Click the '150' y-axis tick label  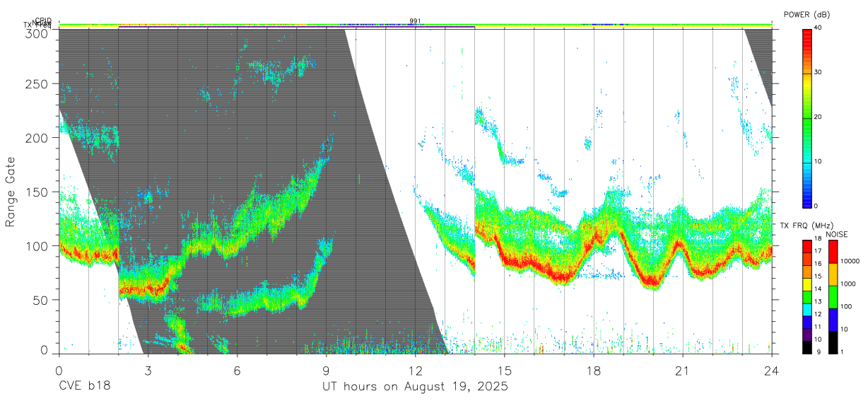[35, 192]
